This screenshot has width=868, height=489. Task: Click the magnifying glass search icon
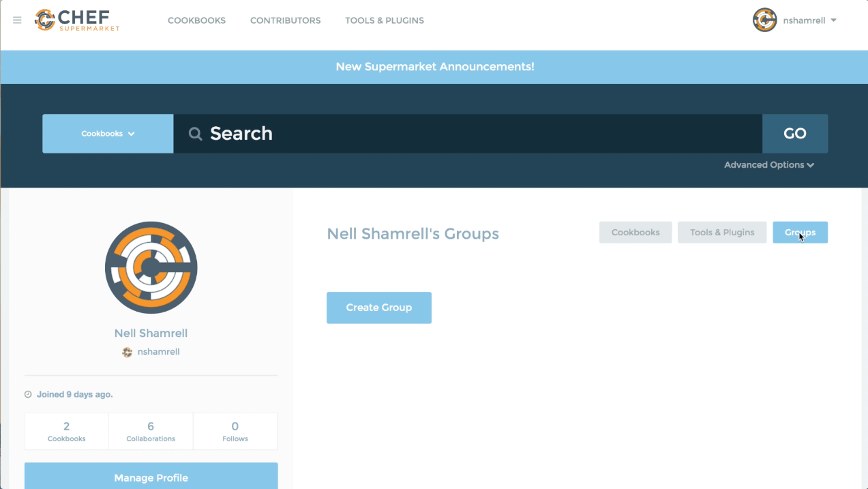[195, 133]
